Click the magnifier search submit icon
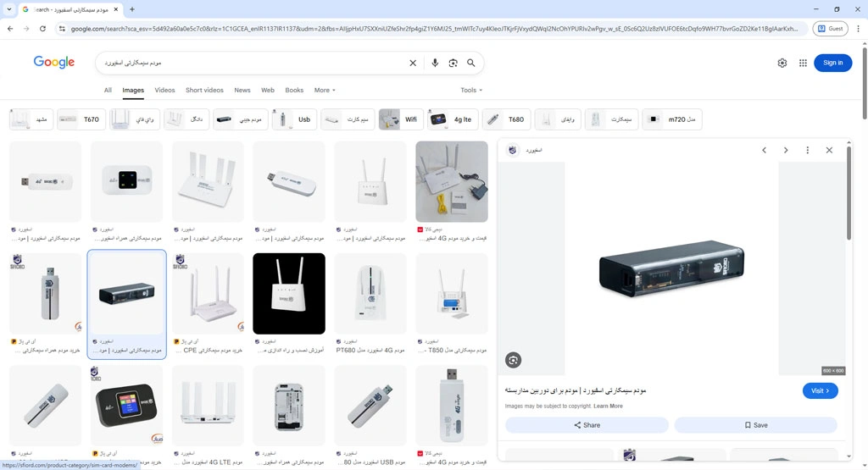Viewport: 868px width, 470px height. [x=471, y=63]
